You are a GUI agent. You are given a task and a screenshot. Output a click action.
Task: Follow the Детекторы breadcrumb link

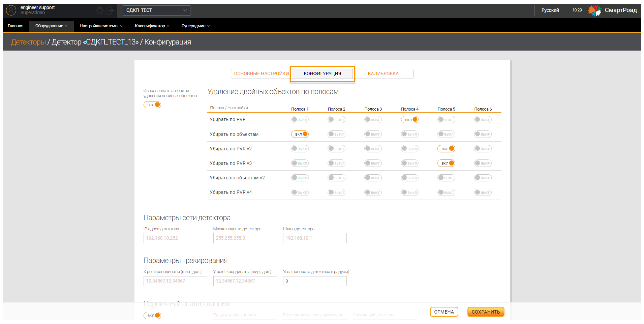click(x=28, y=42)
